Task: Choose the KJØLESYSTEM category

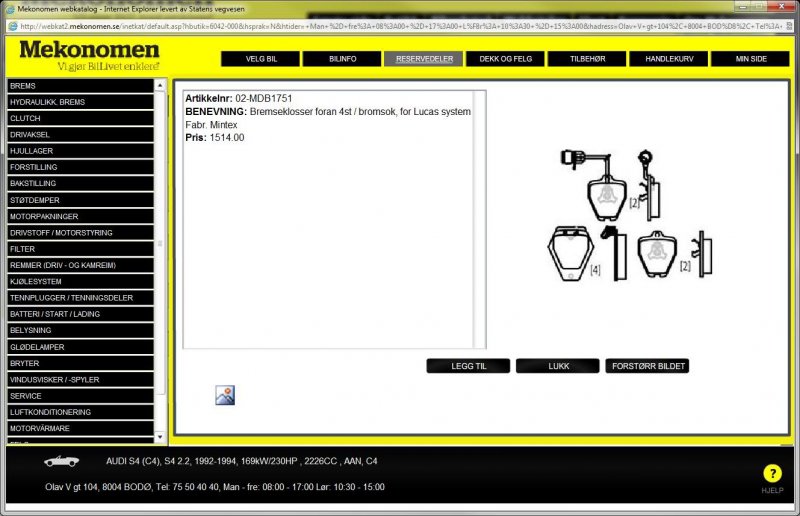Action: click(x=80, y=281)
